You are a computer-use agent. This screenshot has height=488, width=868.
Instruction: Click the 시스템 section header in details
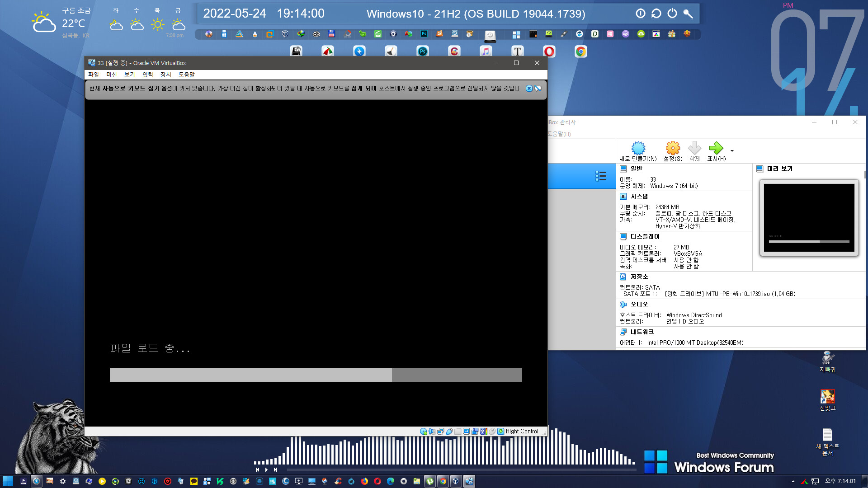coord(639,196)
